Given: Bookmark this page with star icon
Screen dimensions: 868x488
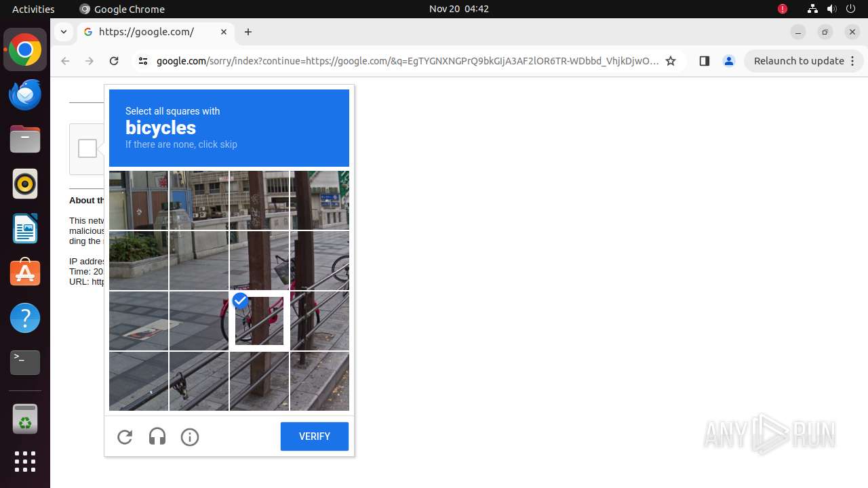Looking at the screenshot, I should point(671,61).
